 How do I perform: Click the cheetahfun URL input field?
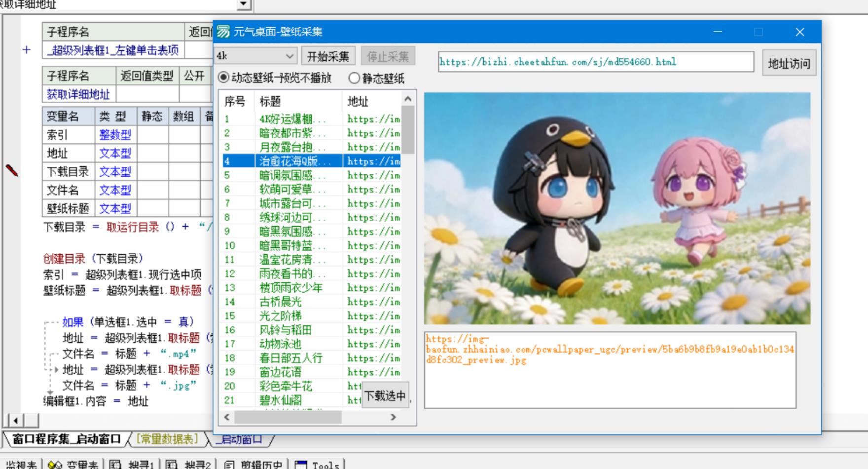click(596, 62)
